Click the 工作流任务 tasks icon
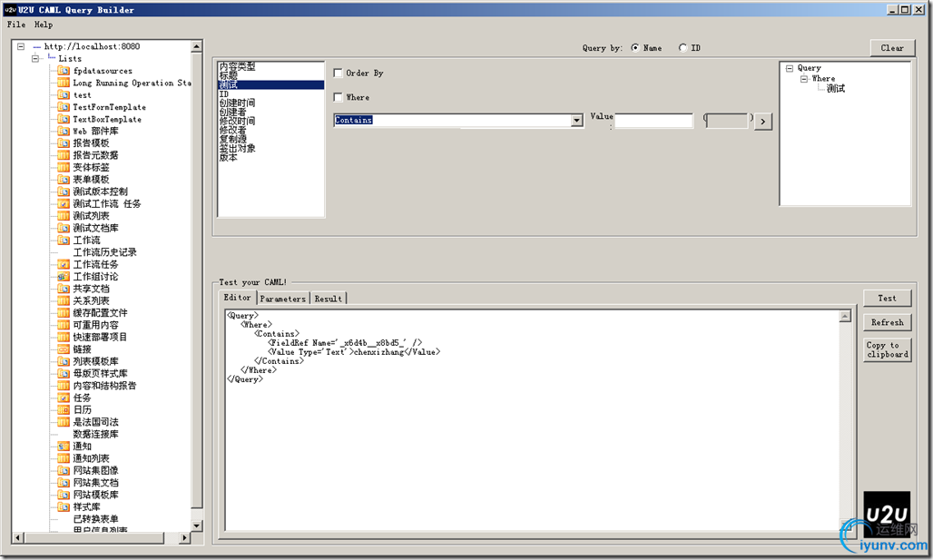 [x=64, y=264]
